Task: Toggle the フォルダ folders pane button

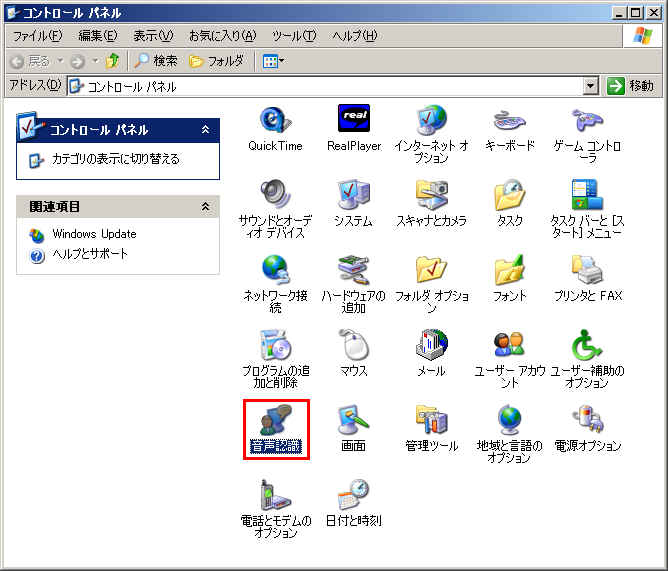Action: click(216, 61)
